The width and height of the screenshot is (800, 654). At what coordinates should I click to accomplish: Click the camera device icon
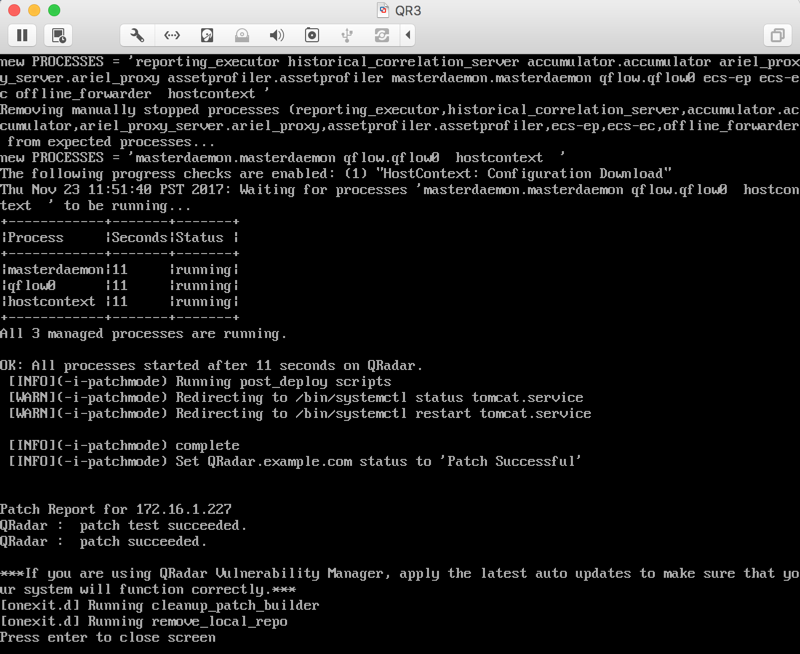[x=312, y=35]
